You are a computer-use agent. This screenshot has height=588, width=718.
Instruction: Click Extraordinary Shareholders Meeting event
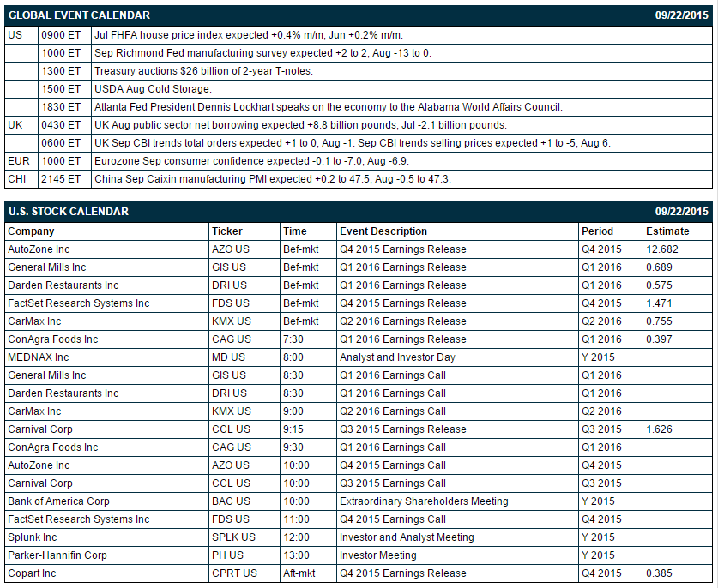[424, 501]
